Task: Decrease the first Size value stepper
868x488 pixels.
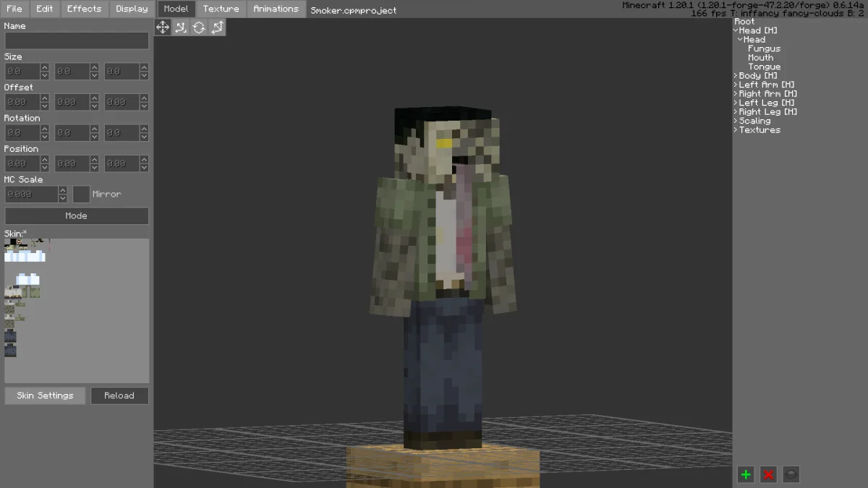Action: click(45, 75)
